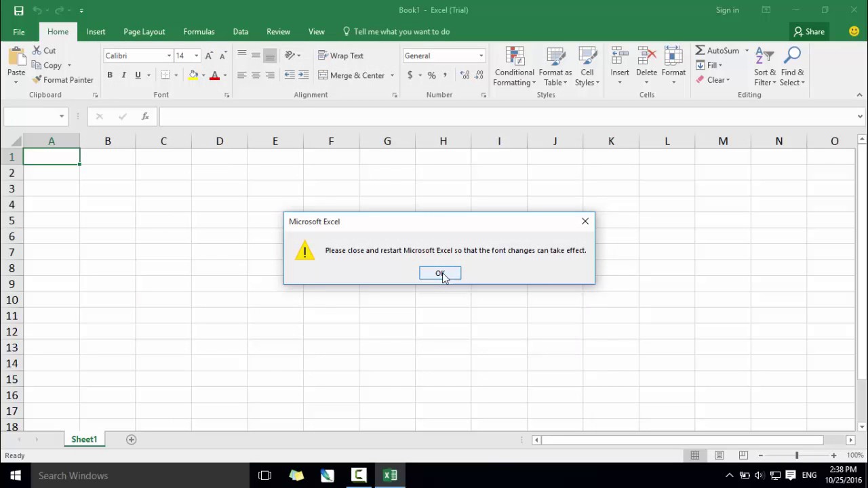
Task: Align text left
Action: (x=241, y=75)
